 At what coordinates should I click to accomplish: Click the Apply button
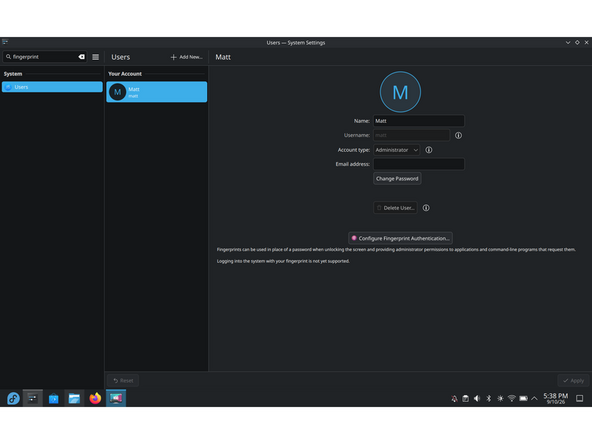[573, 381]
